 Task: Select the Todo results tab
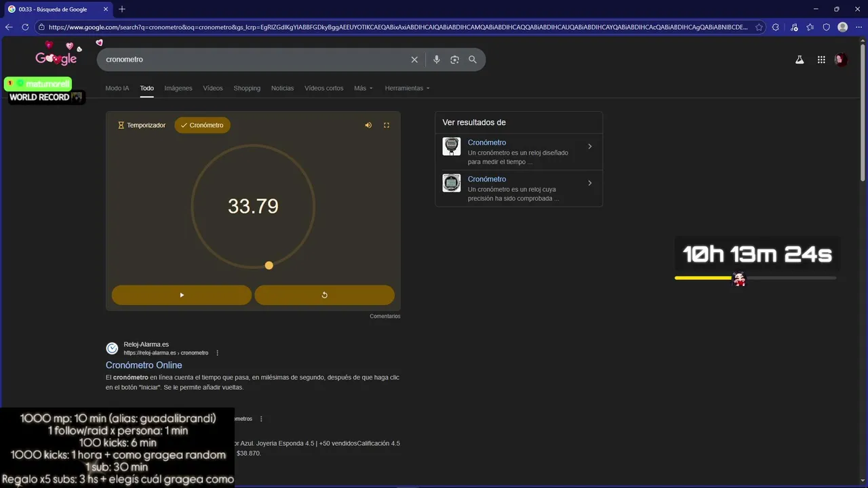point(147,88)
